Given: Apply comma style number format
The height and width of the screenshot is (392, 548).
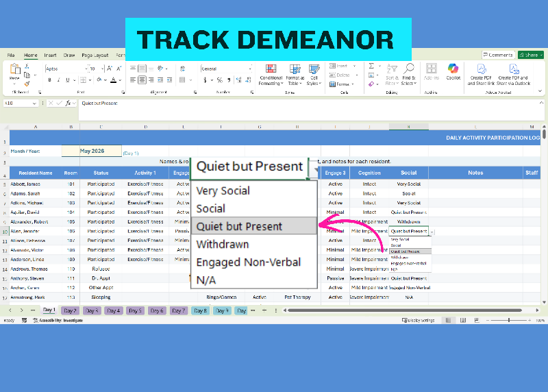Looking at the screenshot, I should point(229,80).
